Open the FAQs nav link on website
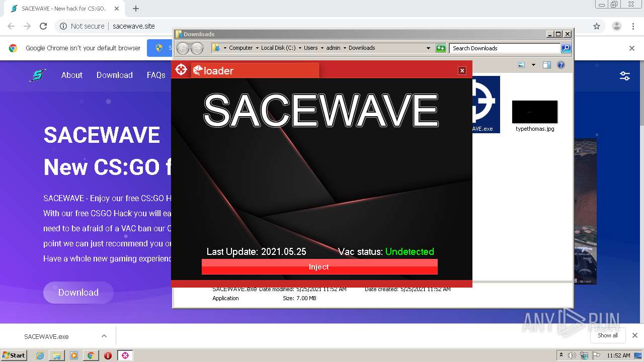This screenshot has width=644, height=362. pyautogui.click(x=156, y=75)
